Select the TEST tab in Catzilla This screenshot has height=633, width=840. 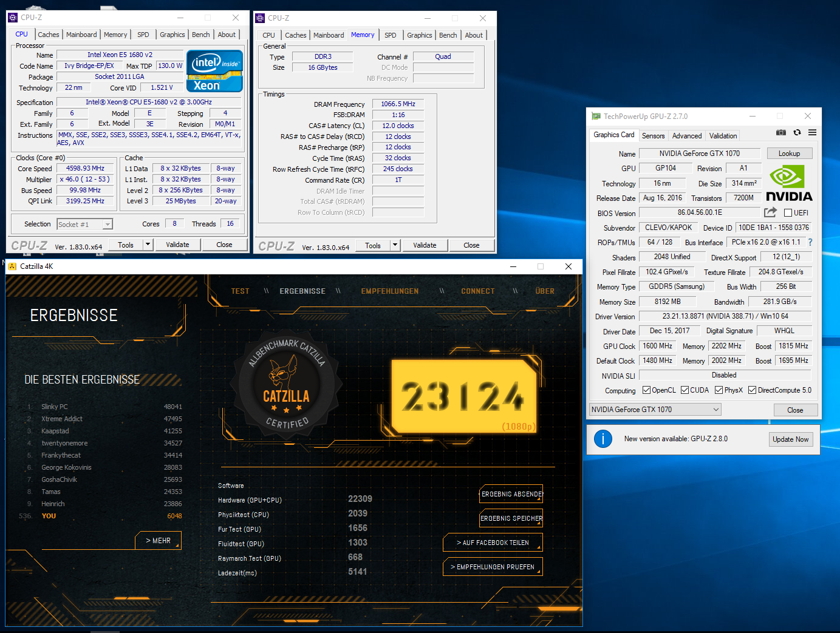tap(240, 291)
